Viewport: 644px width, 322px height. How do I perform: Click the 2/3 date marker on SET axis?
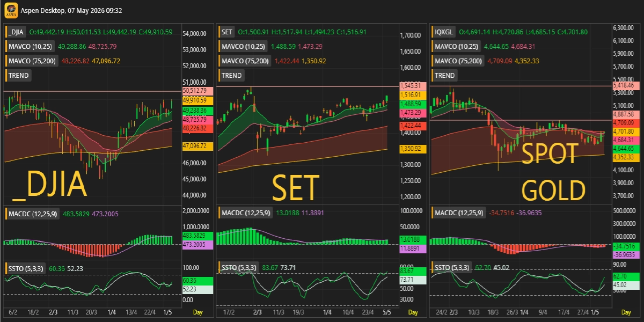pos(257,312)
